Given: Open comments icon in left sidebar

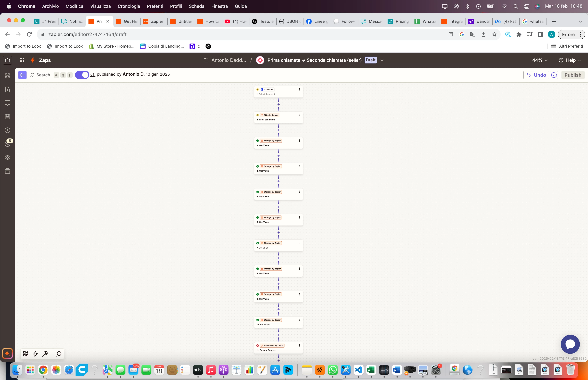Looking at the screenshot, I should click(x=7, y=103).
